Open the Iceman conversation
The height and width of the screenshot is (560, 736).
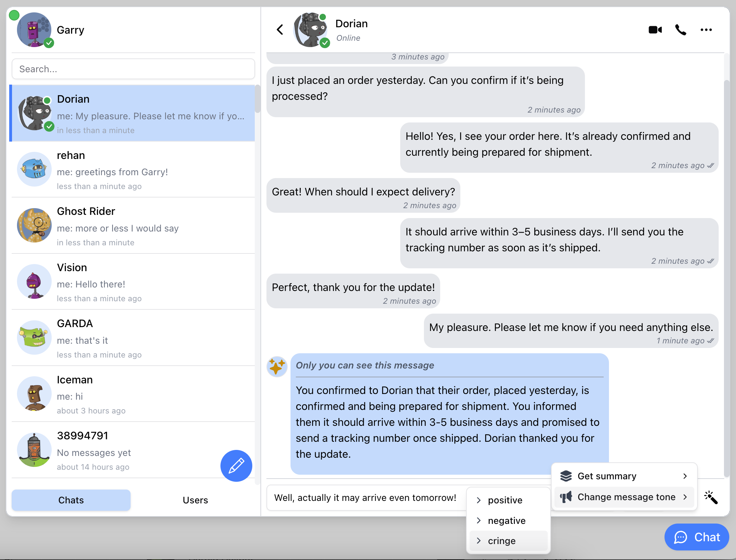(133, 394)
